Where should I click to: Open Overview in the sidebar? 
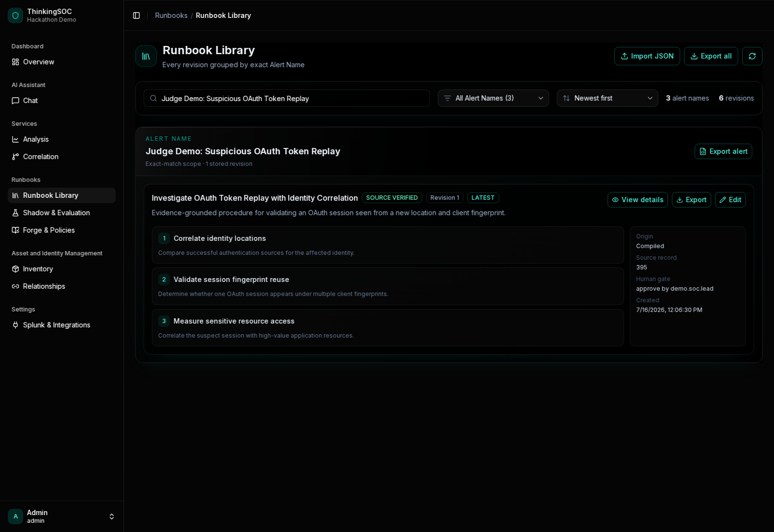[x=62, y=62]
